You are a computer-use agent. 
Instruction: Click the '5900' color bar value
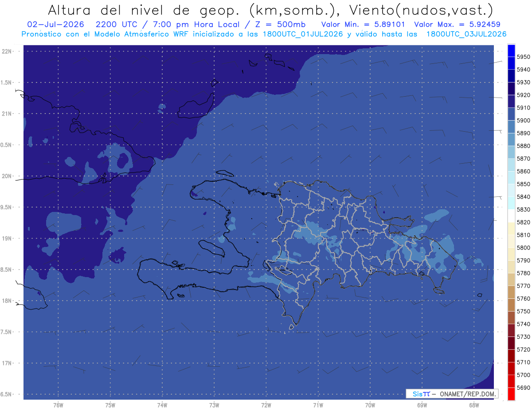(523, 121)
